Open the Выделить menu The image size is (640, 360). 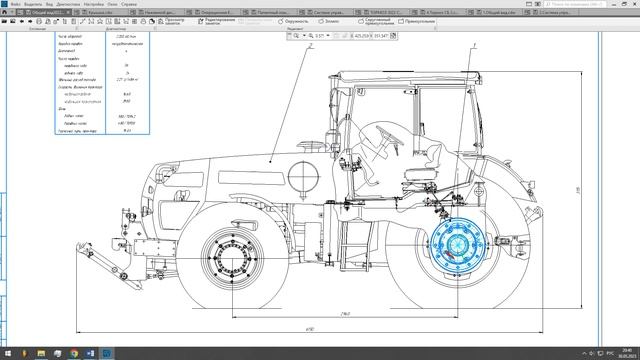(33, 4)
